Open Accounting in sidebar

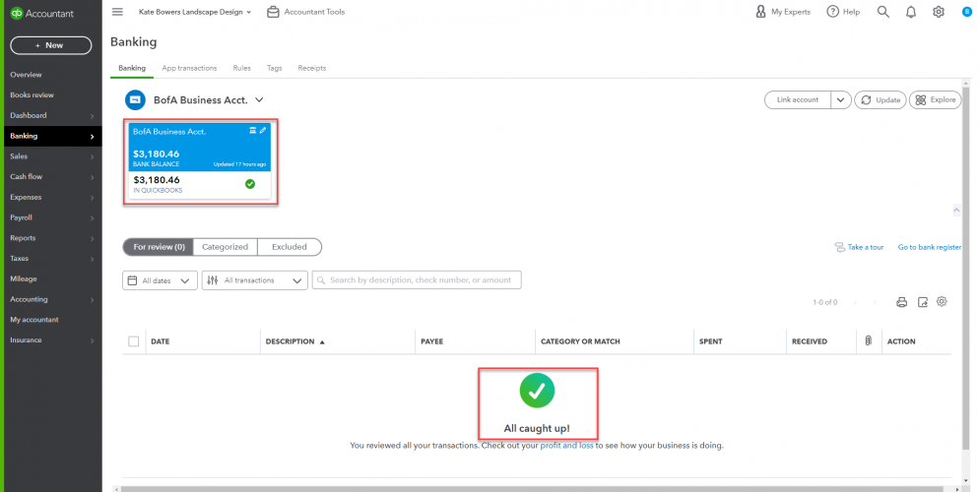coord(29,299)
